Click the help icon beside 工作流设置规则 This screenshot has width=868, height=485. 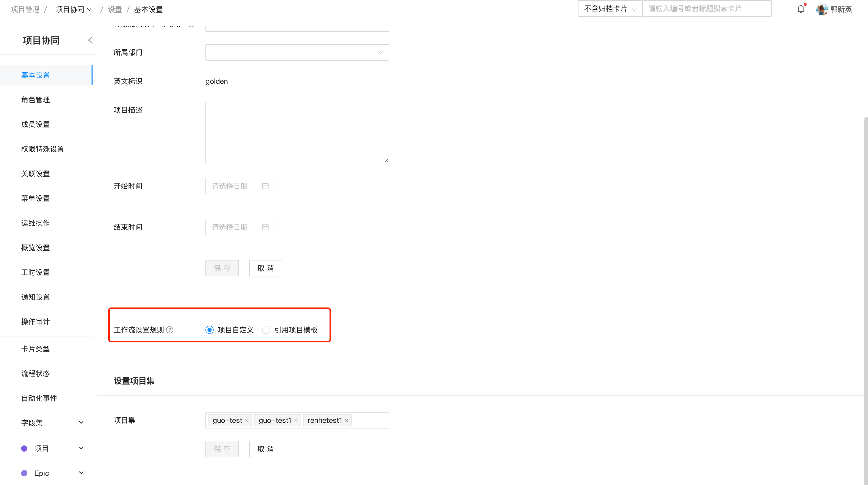(x=170, y=330)
